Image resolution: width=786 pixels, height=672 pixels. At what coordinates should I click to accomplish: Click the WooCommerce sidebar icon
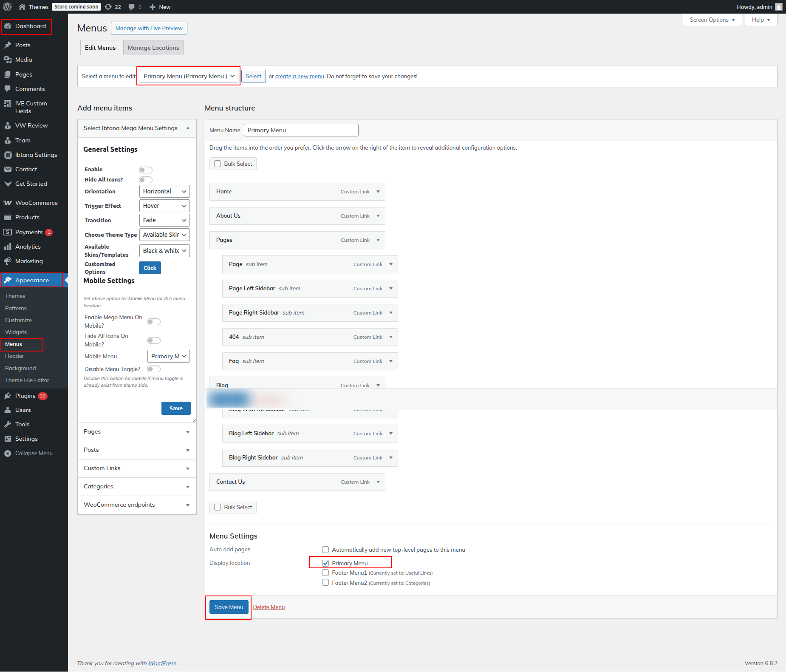pyautogui.click(x=8, y=203)
